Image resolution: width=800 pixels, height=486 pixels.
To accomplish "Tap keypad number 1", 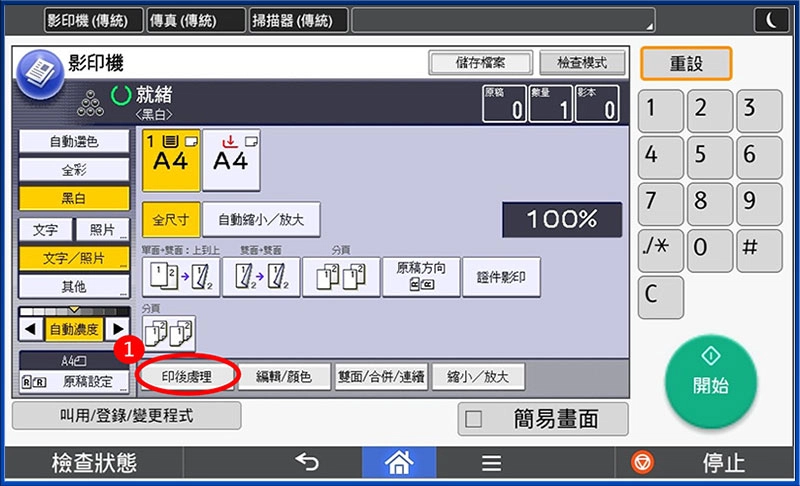I will (x=660, y=111).
